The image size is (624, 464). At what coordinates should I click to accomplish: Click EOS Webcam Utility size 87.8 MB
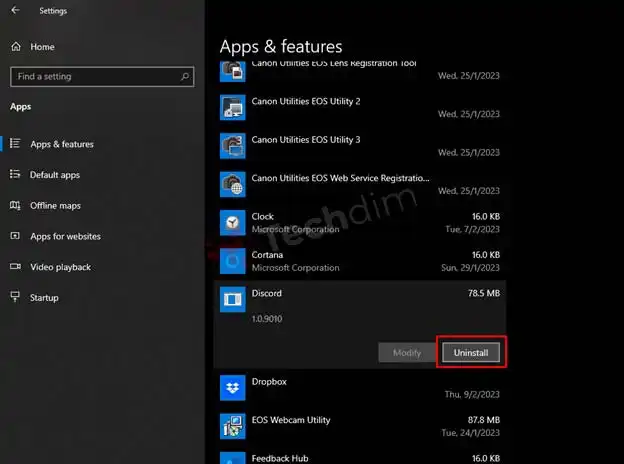point(484,420)
